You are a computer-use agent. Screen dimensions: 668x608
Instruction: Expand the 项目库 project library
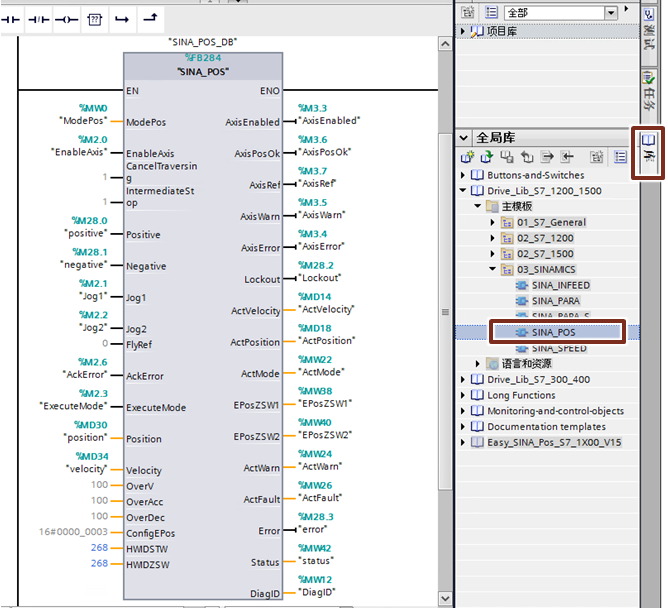(463, 31)
